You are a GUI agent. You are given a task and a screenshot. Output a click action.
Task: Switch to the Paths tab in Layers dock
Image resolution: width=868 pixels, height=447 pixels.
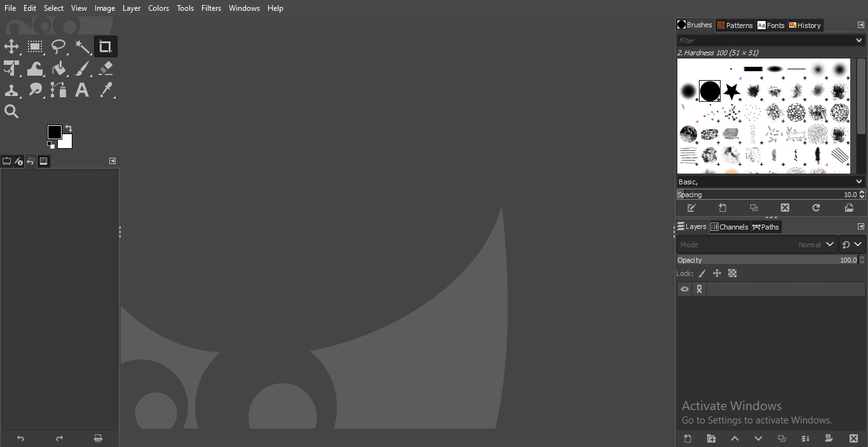[766, 227]
